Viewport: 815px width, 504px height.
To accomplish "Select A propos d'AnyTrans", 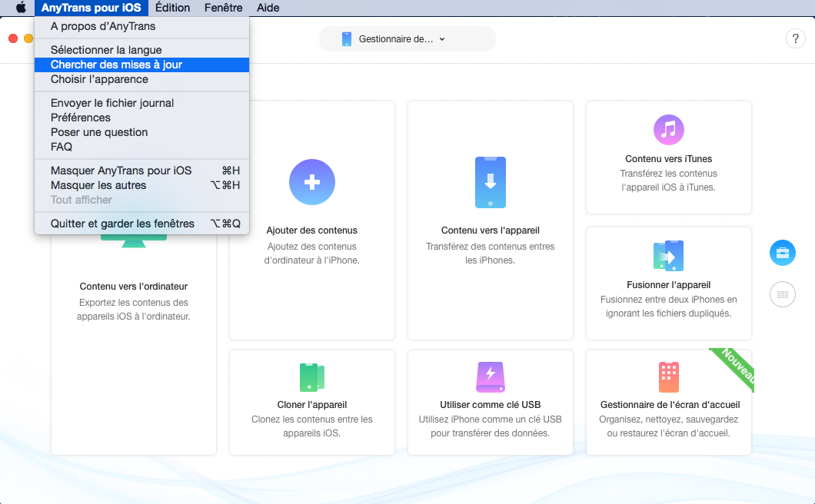I will click(142, 26).
